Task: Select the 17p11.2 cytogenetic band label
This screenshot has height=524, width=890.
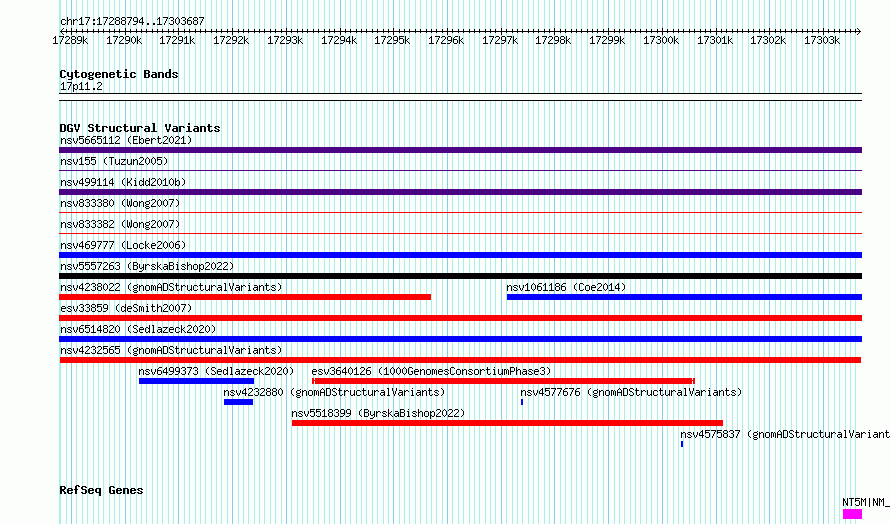Action: click(81, 86)
